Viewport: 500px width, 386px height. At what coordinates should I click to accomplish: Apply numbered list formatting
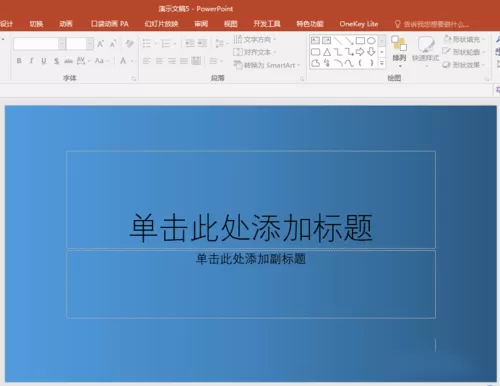pyautogui.click(x=165, y=43)
